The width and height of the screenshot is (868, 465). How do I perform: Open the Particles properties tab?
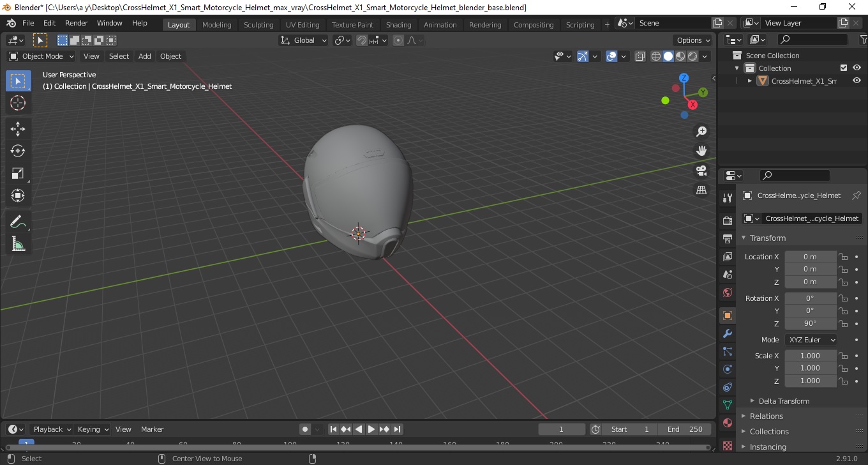(727, 351)
